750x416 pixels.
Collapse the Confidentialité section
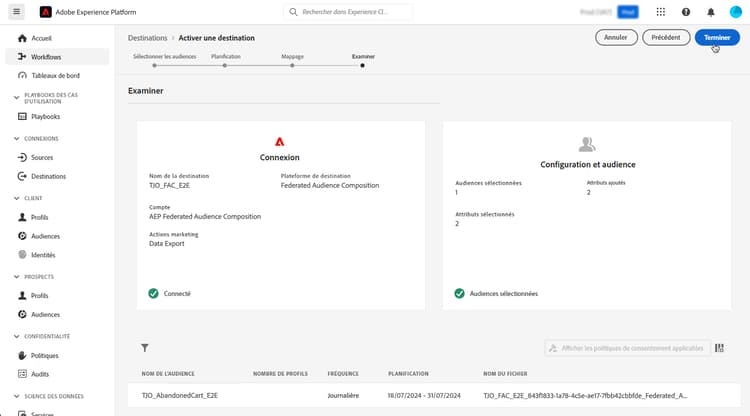click(16, 337)
